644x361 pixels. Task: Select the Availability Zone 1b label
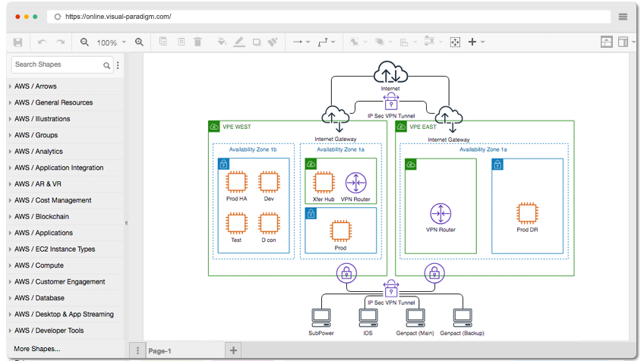point(253,149)
